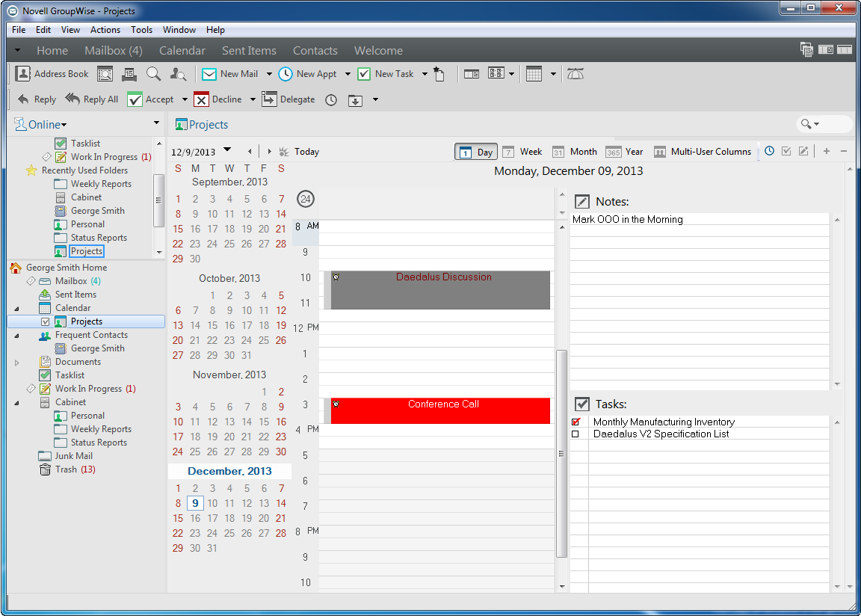This screenshot has width=861, height=616.
Task: Collapse the Cabinet folder tree
Action: 16,403
